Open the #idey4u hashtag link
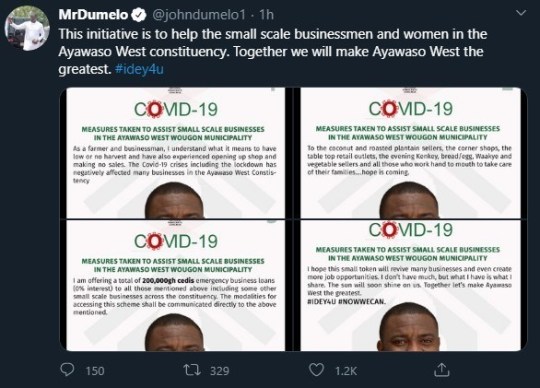The width and height of the screenshot is (540, 388). (x=139, y=69)
